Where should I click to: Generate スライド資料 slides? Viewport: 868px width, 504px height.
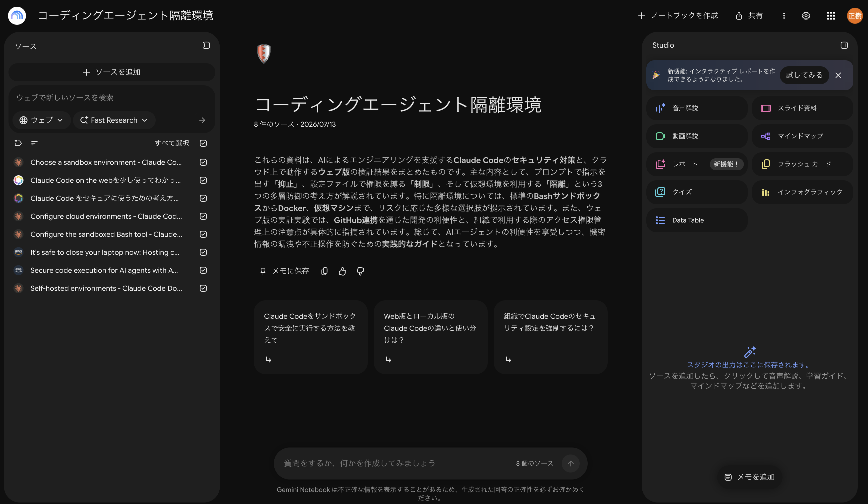tap(802, 108)
